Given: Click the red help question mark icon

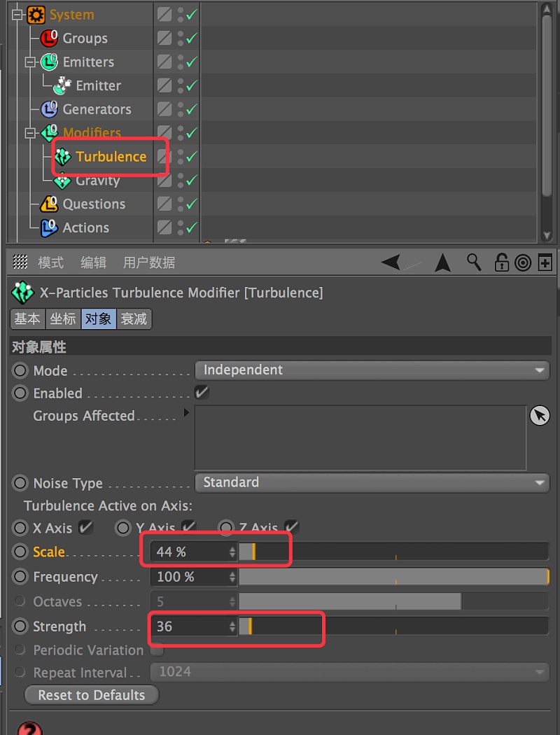Looking at the screenshot, I should tap(30, 729).
